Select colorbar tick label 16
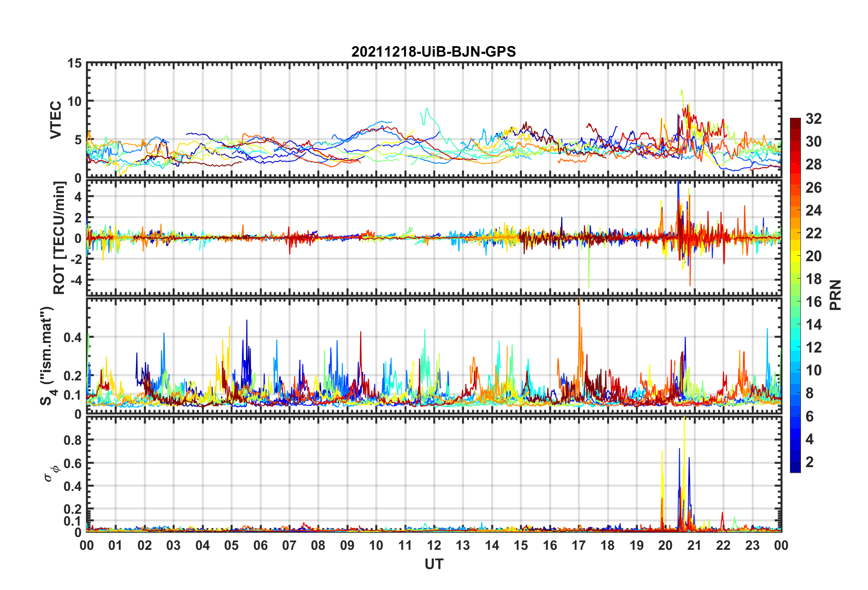This screenshot has height=590, width=868. pyautogui.click(x=814, y=302)
